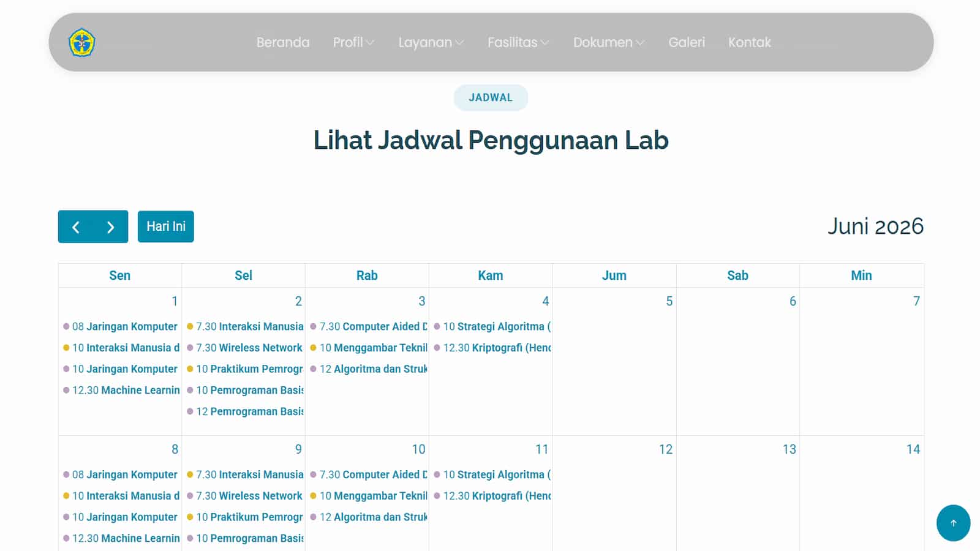Open 7.30 Wireless Network event on June 9
Image resolution: width=980 pixels, height=551 pixels.
point(244,496)
